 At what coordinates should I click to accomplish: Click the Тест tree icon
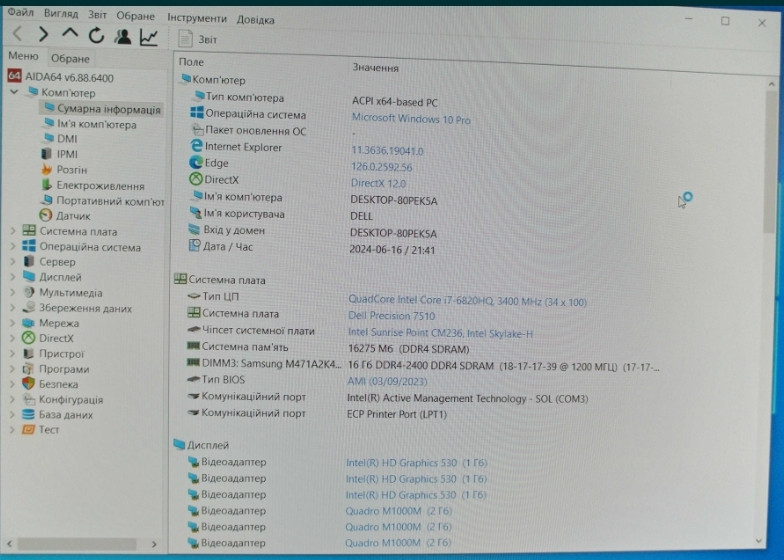(x=28, y=429)
